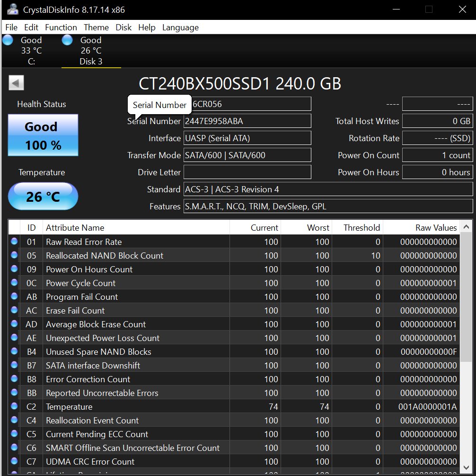Click status dot for Temperature attribute row

14,406
